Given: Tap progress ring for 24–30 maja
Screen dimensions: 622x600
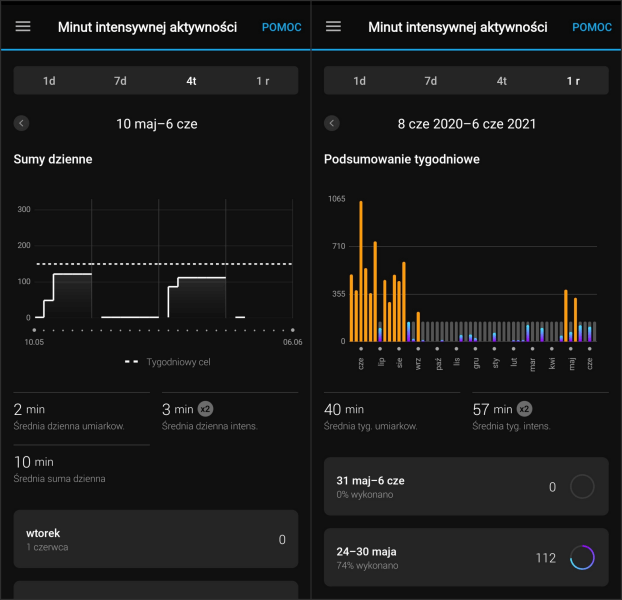Looking at the screenshot, I should 582,557.
